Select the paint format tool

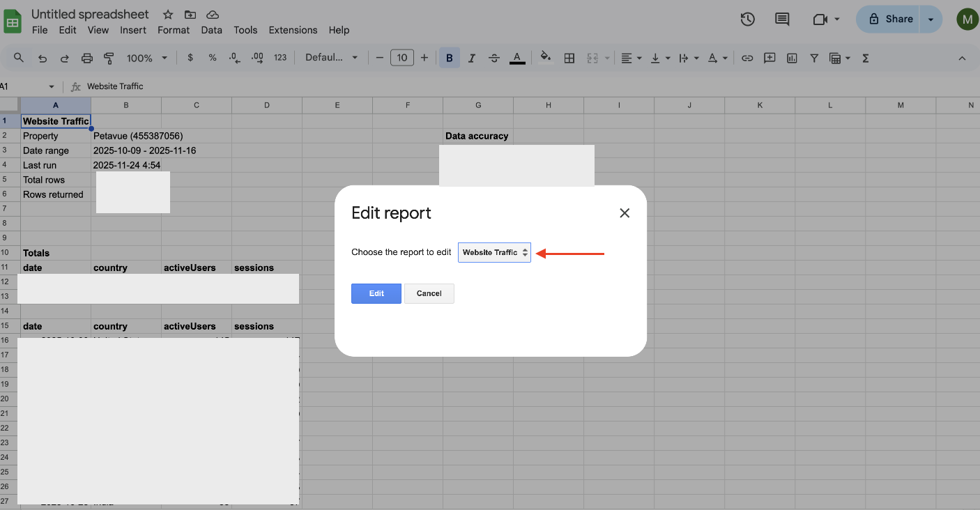tap(109, 58)
